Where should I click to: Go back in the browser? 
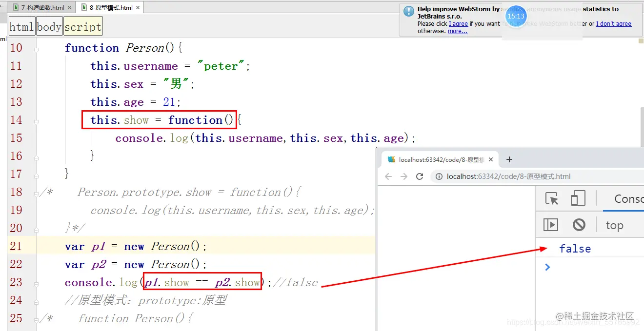pyautogui.click(x=388, y=176)
